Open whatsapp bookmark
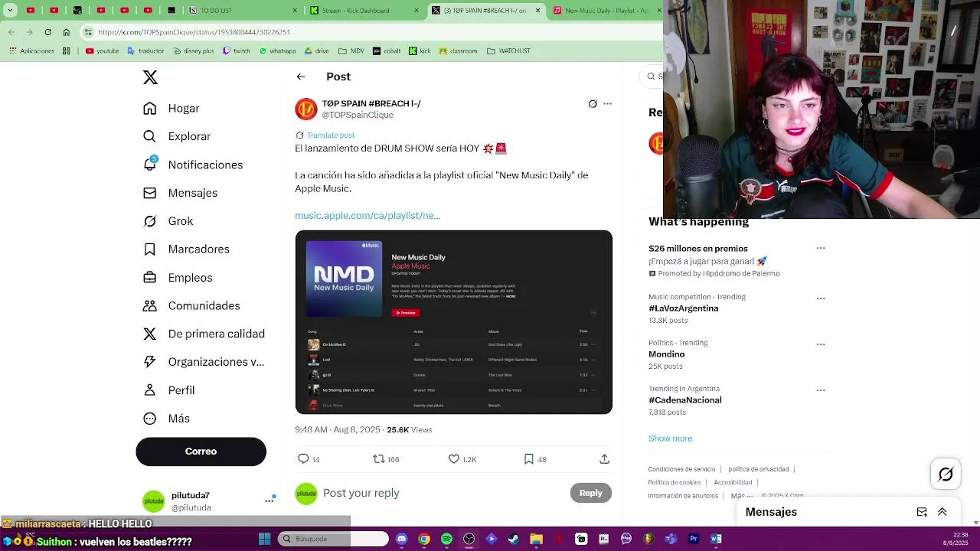 point(278,51)
